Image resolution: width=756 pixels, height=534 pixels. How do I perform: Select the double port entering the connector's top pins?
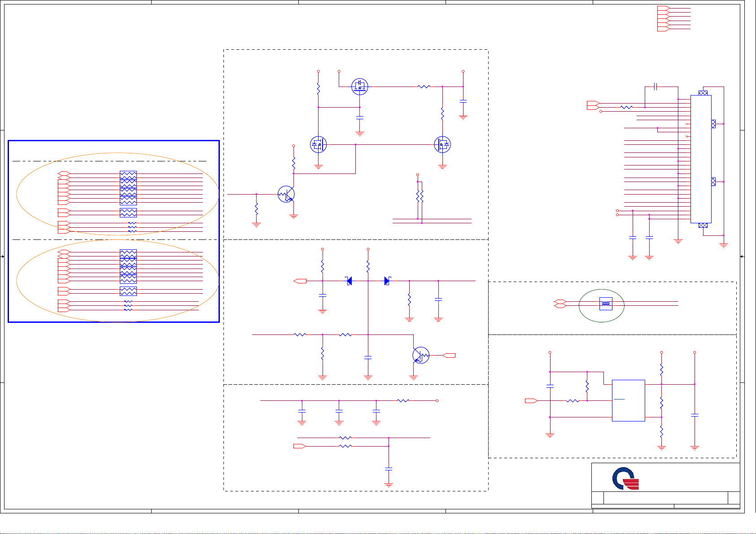pos(593,105)
